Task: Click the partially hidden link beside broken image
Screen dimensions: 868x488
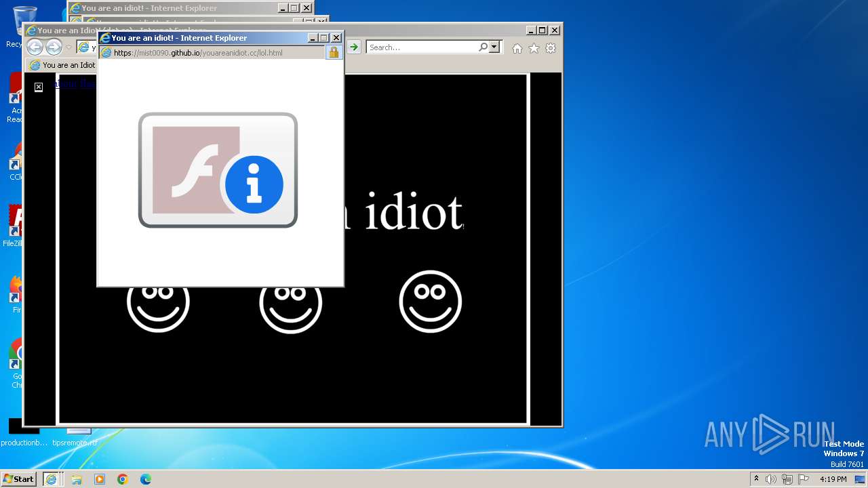Action: [x=75, y=84]
